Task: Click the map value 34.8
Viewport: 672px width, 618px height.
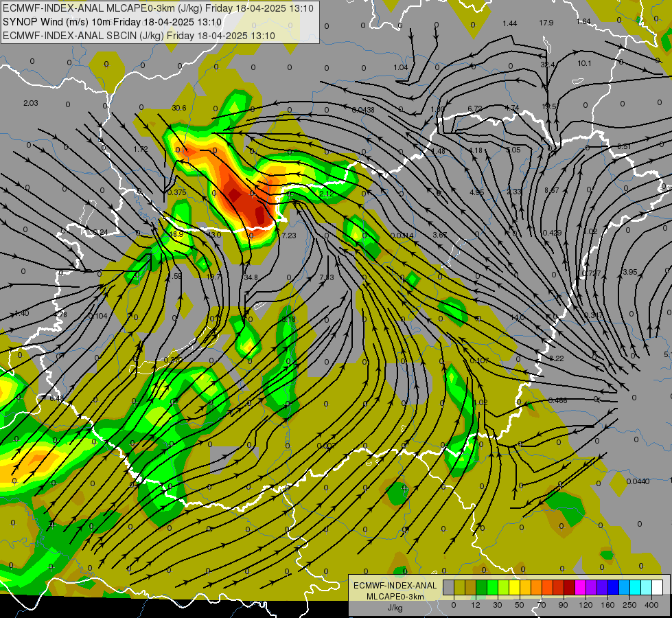Action: pyautogui.click(x=251, y=277)
